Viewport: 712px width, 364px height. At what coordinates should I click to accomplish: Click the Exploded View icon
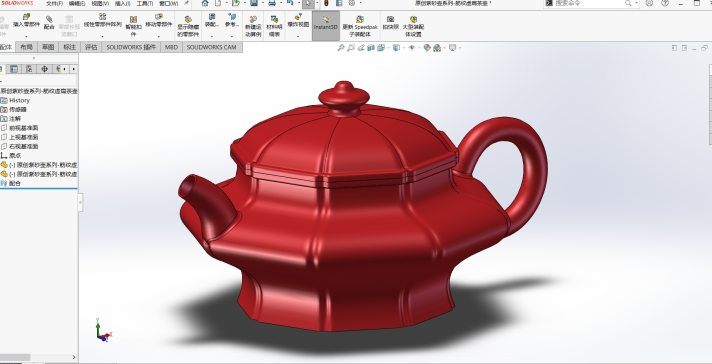point(298,17)
